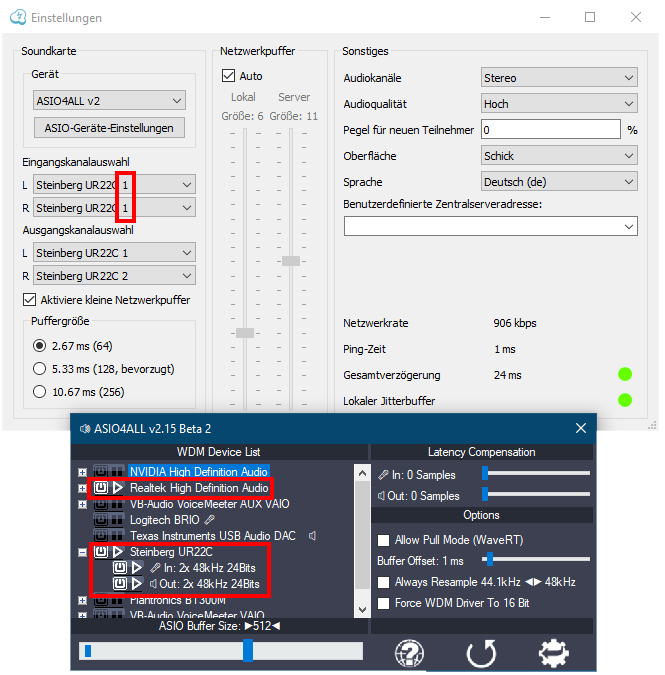Toggle power icon for Logitech BRIO
Viewport: 665px width, 675px height.
101,520
